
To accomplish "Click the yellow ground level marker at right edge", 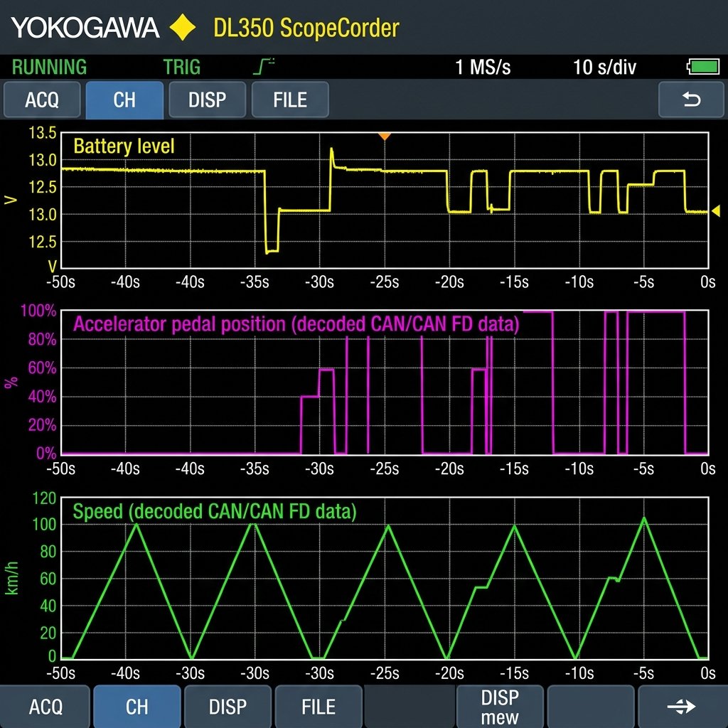I will point(716,210).
